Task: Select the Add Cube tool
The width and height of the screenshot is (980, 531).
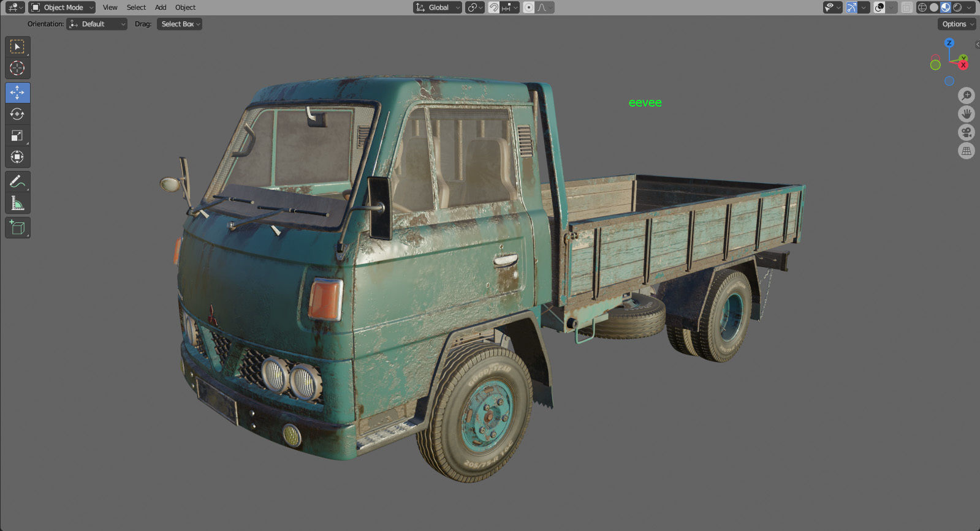Action: coord(17,228)
